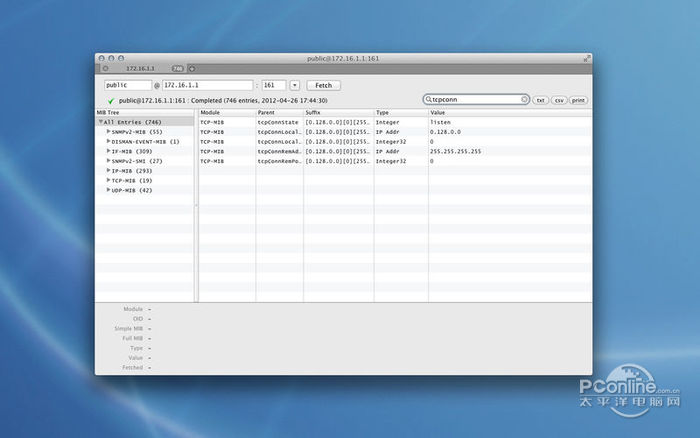The height and width of the screenshot is (438, 700).
Task: Expand the SNMPv2-MIB (55) tree node
Action: [109, 131]
